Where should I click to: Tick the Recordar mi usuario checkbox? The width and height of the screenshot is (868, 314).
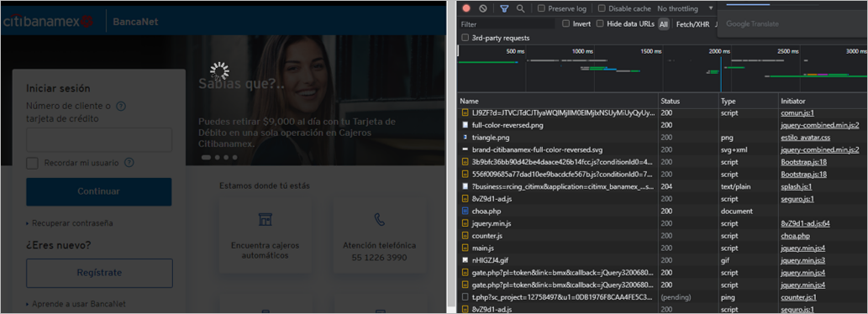pyautogui.click(x=33, y=163)
